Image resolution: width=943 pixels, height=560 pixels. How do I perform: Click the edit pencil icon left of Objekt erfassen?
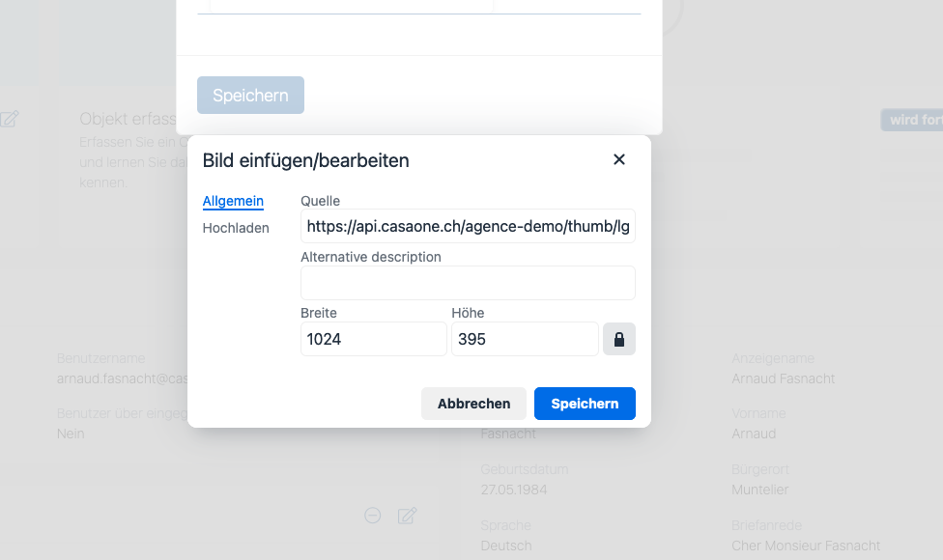click(10, 119)
